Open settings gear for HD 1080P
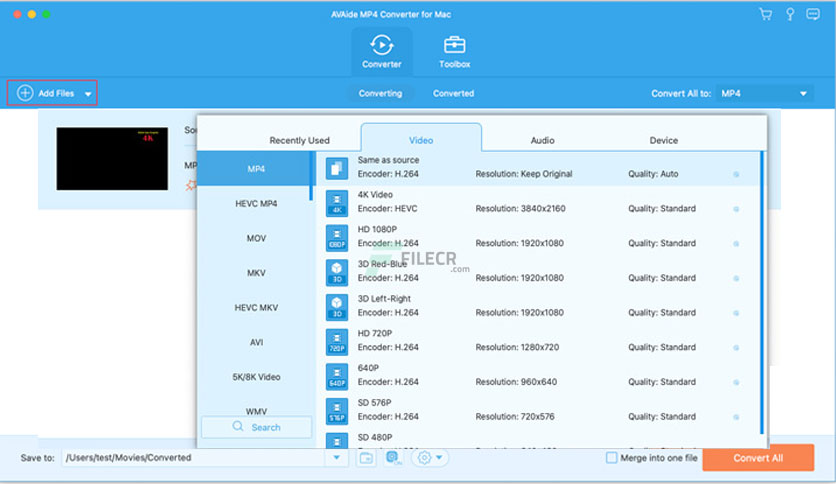The height and width of the screenshot is (484, 836). click(x=736, y=244)
